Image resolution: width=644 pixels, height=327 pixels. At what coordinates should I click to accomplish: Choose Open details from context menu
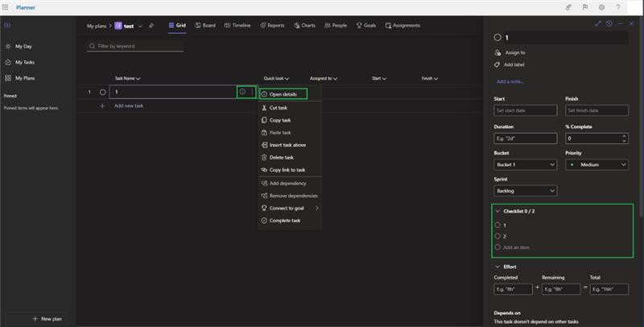tap(283, 94)
